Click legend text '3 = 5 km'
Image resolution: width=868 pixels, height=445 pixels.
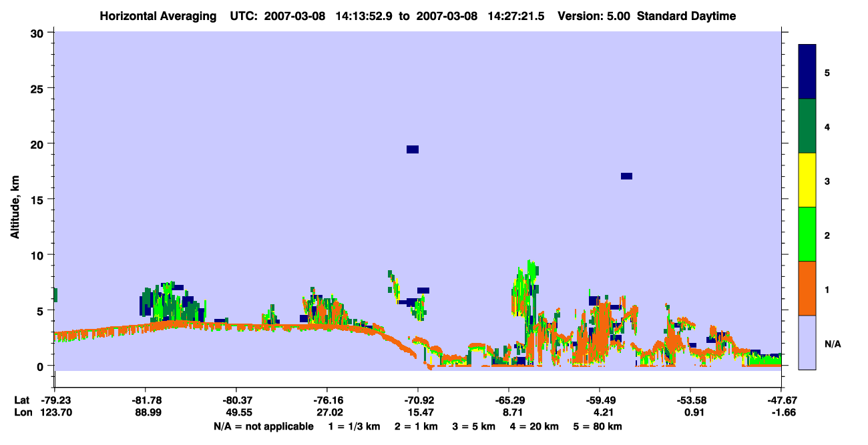coord(476,426)
